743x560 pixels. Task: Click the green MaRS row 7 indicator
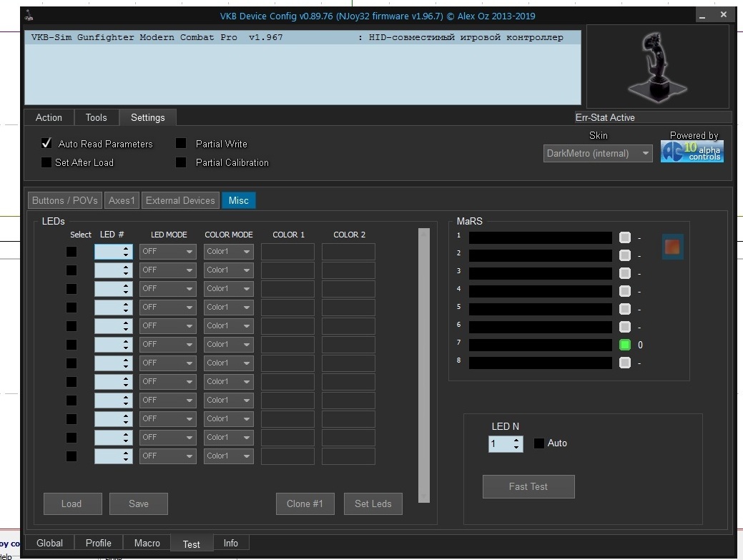625,345
